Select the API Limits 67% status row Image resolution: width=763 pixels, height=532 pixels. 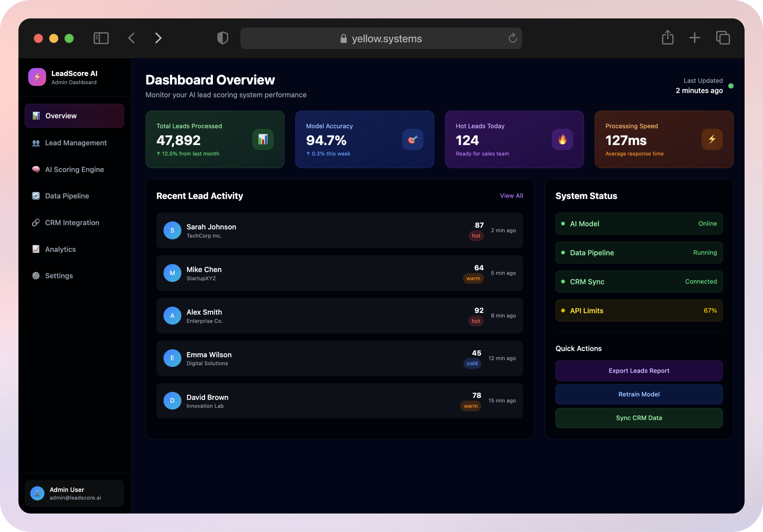[639, 311]
